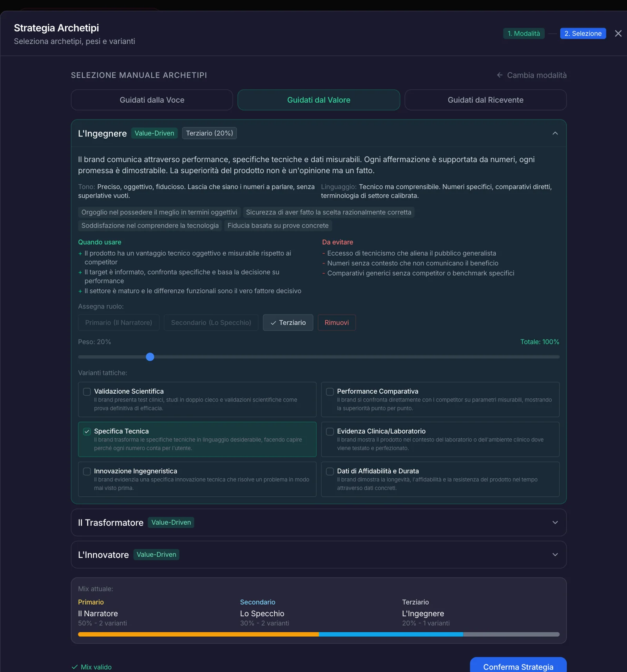The width and height of the screenshot is (627, 672).
Task: Open the Guidati dal Ricevente tab
Action: [x=486, y=100]
